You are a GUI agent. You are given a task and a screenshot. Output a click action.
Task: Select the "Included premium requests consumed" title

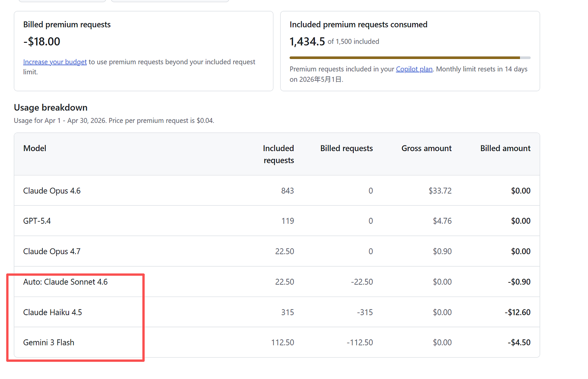coord(359,25)
